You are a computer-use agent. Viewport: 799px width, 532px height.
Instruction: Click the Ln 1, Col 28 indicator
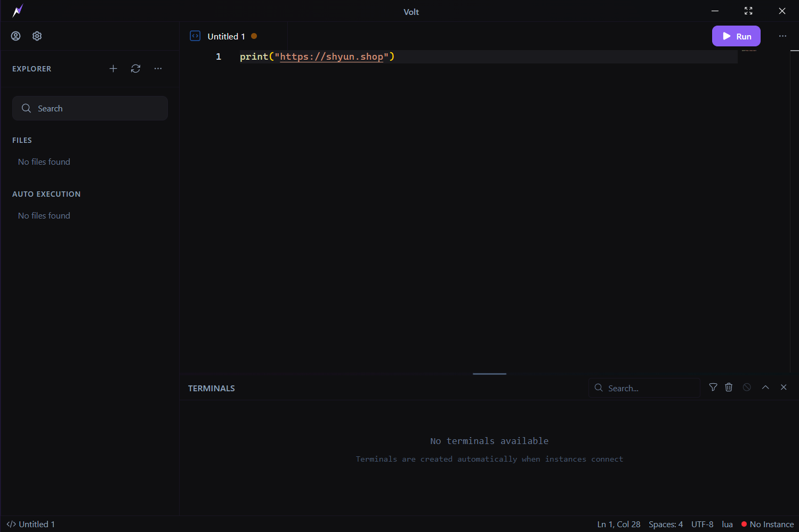(618, 525)
